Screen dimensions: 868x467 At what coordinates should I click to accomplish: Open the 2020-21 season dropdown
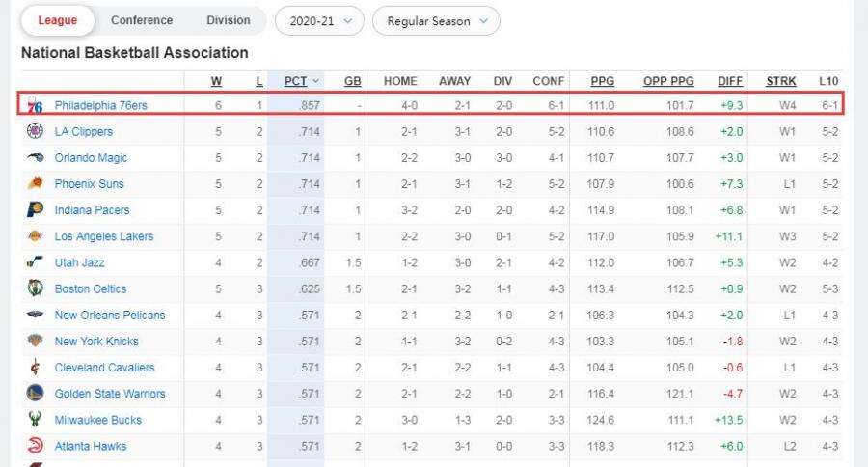tap(319, 20)
